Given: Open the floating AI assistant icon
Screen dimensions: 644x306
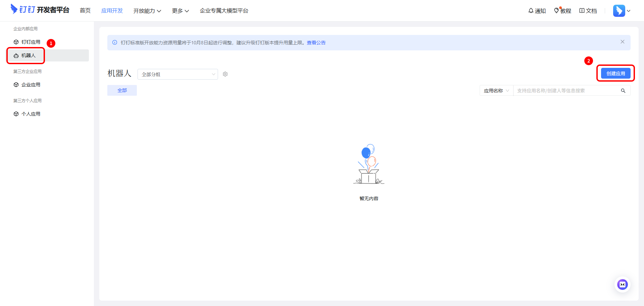Looking at the screenshot, I should tap(623, 285).
